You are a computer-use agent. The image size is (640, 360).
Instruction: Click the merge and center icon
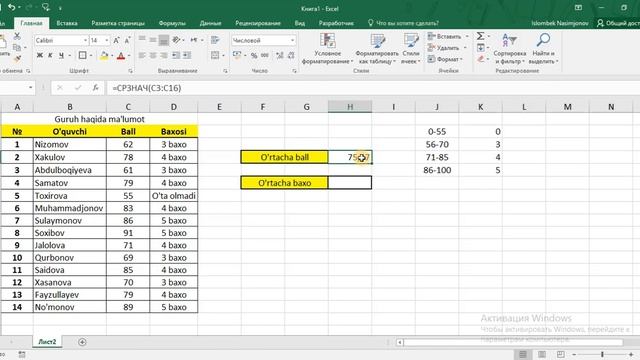tap(215, 55)
